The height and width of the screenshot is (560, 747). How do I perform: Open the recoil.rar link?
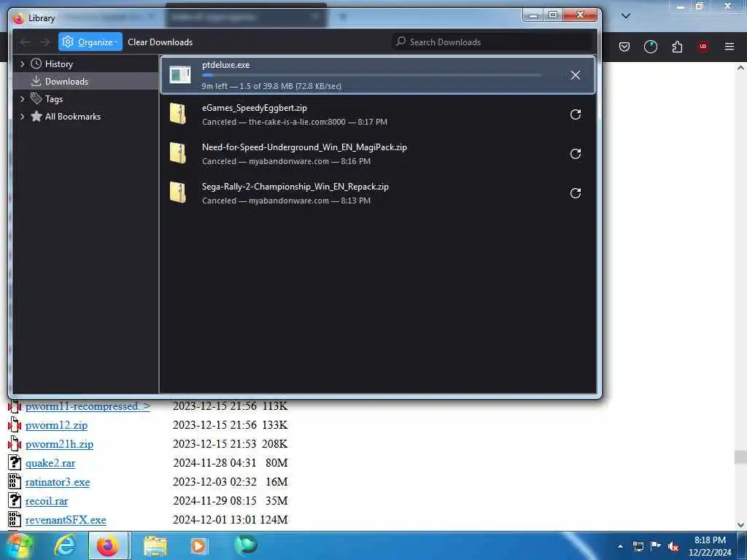pyautogui.click(x=46, y=501)
